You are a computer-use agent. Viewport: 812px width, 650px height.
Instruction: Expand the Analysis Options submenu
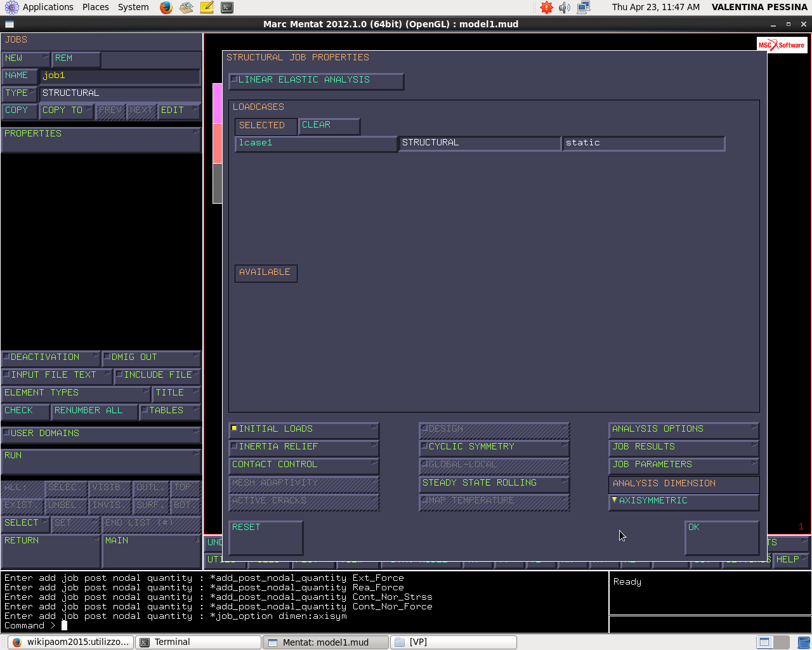684,430
